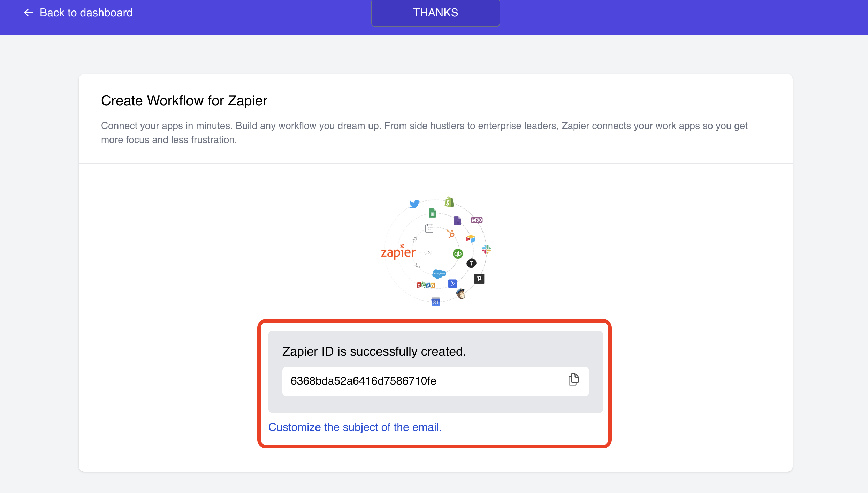Select the Google Sheets icon
This screenshot has width=868, height=493.
click(x=432, y=213)
